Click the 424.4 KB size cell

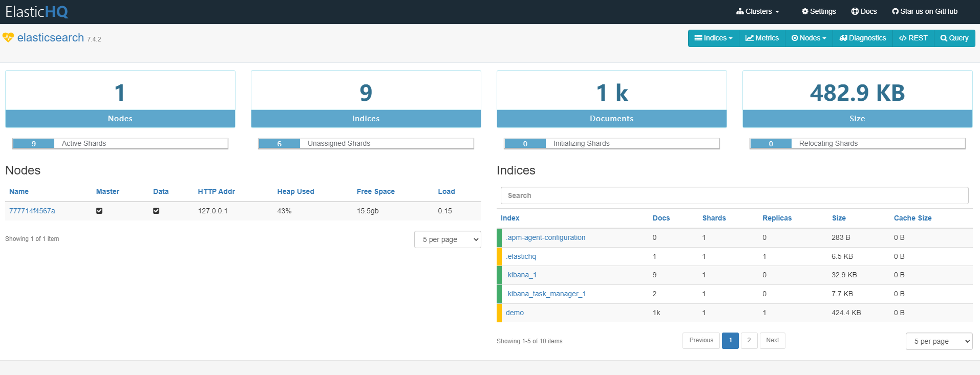[x=846, y=313]
